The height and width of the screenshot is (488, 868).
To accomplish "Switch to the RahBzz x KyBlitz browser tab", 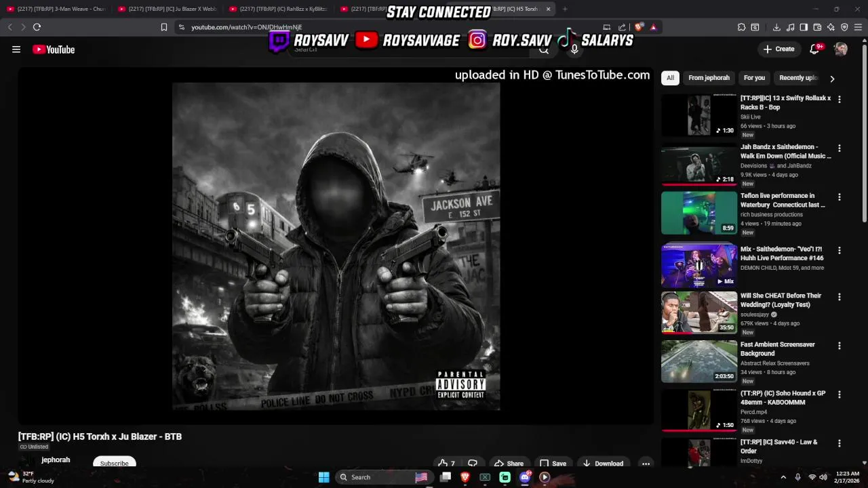I will click(279, 9).
